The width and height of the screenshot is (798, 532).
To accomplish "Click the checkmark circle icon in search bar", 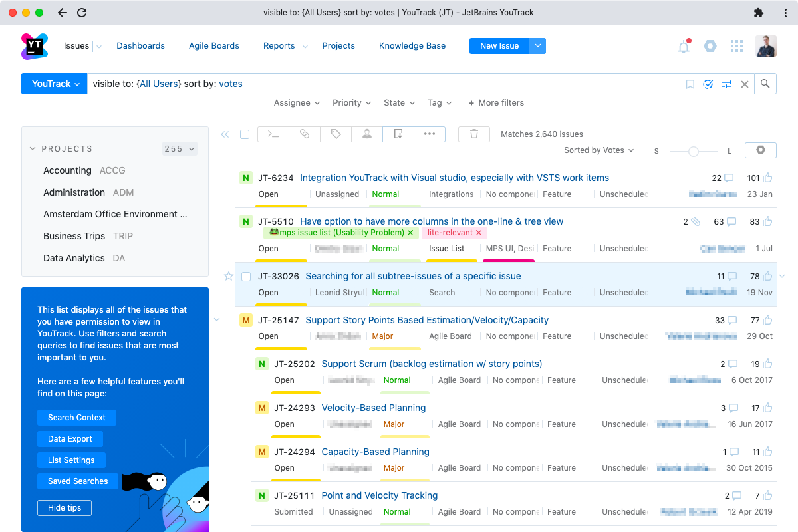I will point(708,84).
